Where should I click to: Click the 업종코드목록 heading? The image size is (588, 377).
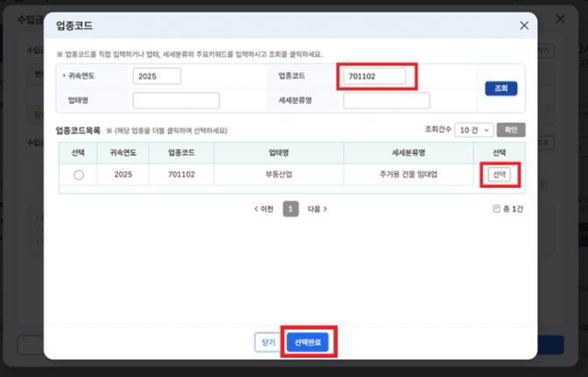point(78,130)
